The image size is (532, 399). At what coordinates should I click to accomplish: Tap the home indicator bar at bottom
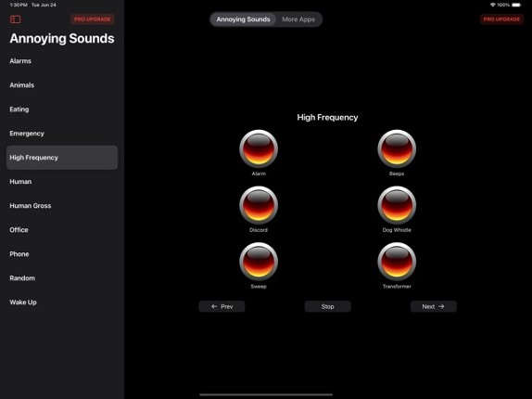(x=266, y=394)
